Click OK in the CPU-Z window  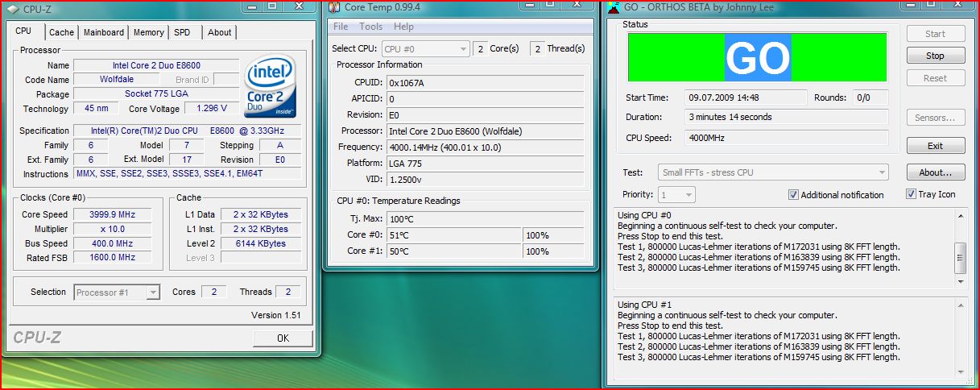click(283, 338)
